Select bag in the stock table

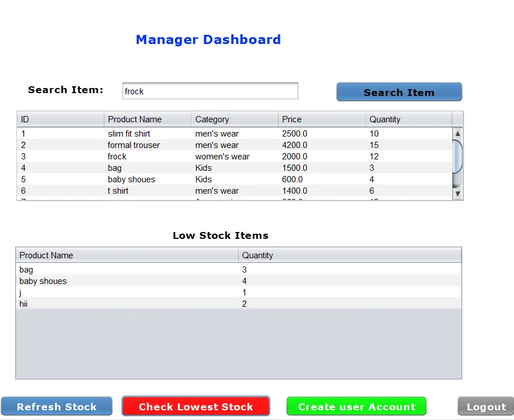147,168
